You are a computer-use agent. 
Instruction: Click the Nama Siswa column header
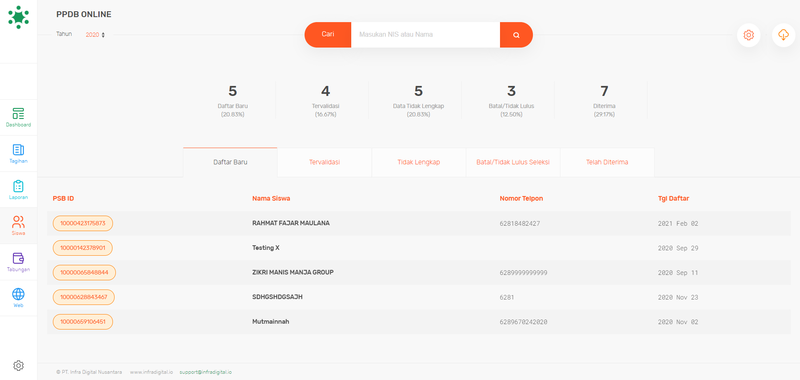(271, 198)
